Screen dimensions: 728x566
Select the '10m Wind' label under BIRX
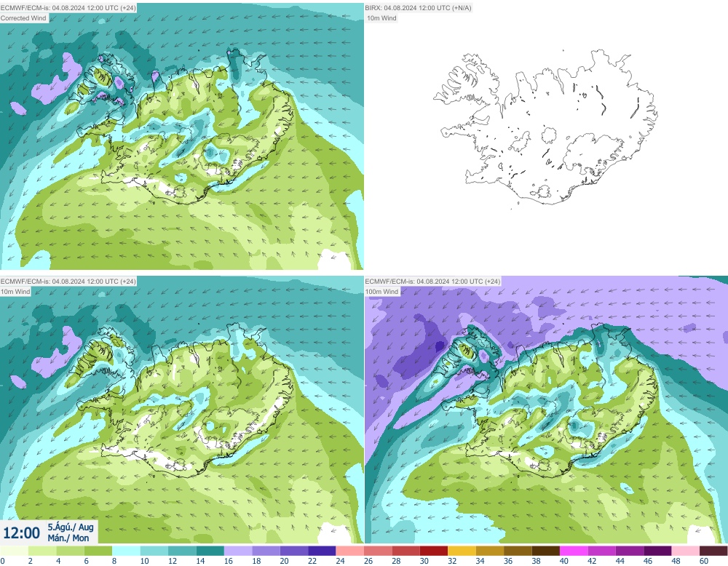381,18
